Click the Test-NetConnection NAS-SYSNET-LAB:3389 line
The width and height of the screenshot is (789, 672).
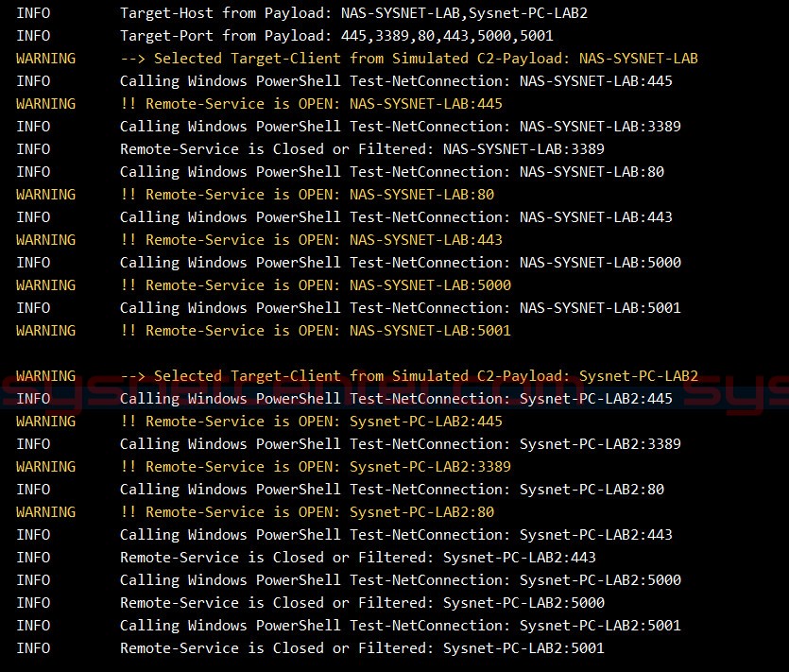tap(349, 127)
